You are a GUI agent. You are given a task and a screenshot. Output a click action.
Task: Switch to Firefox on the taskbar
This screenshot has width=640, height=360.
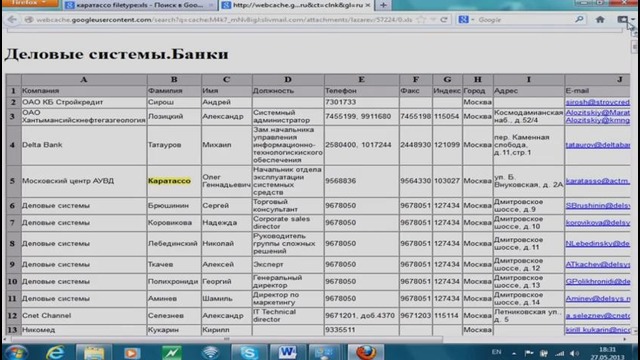[366, 352]
